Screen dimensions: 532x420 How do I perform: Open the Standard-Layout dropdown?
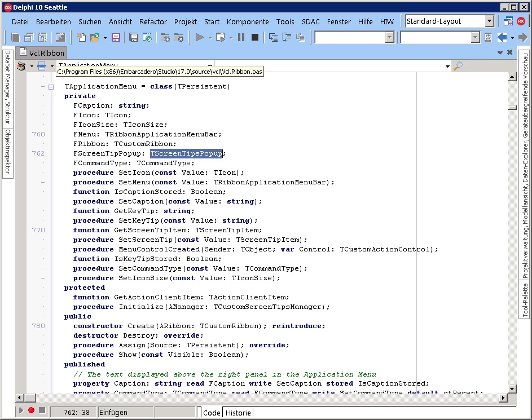coord(489,21)
